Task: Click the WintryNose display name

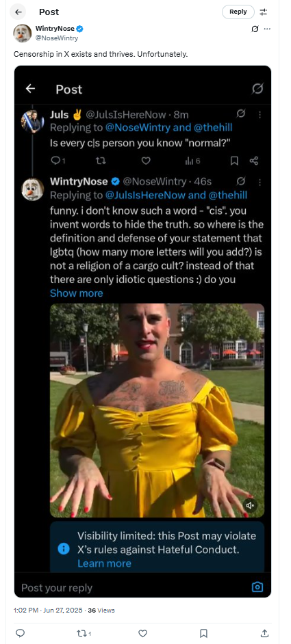Action: pos(55,28)
